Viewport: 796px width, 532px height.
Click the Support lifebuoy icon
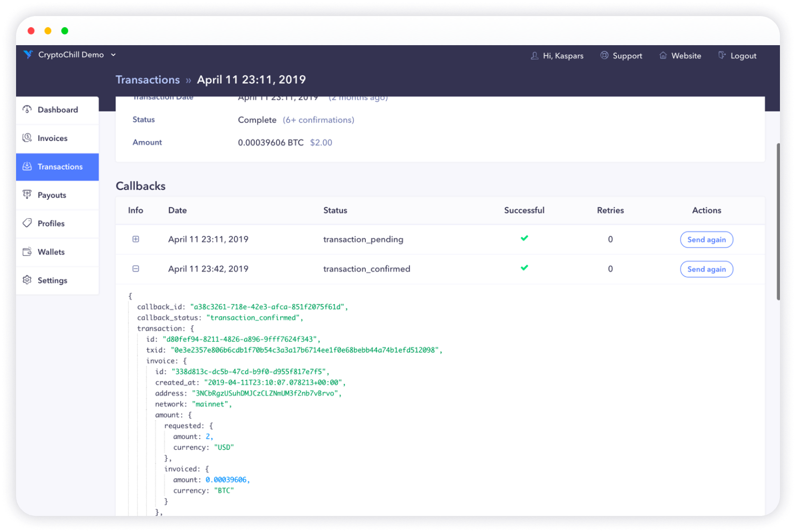(604, 56)
